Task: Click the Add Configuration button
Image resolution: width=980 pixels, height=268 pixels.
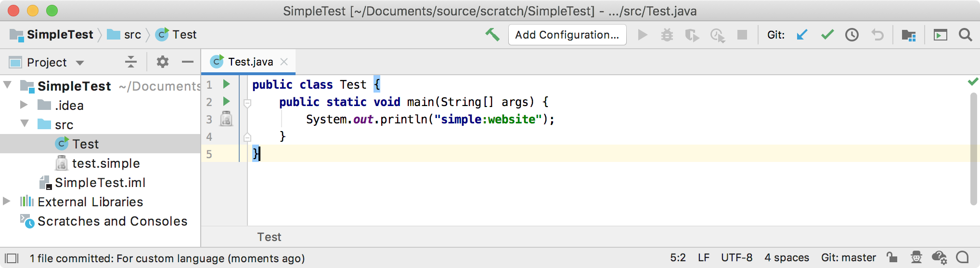Action: point(567,35)
